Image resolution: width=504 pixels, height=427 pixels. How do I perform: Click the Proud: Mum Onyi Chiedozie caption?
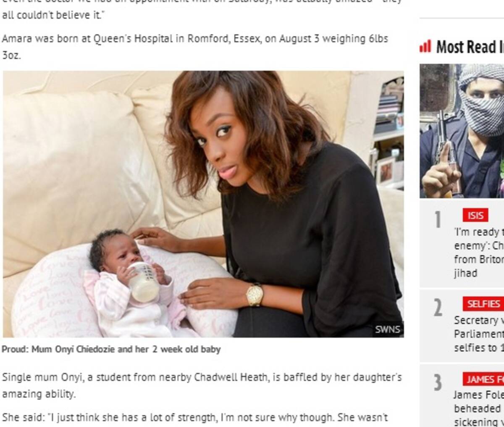(x=111, y=349)
